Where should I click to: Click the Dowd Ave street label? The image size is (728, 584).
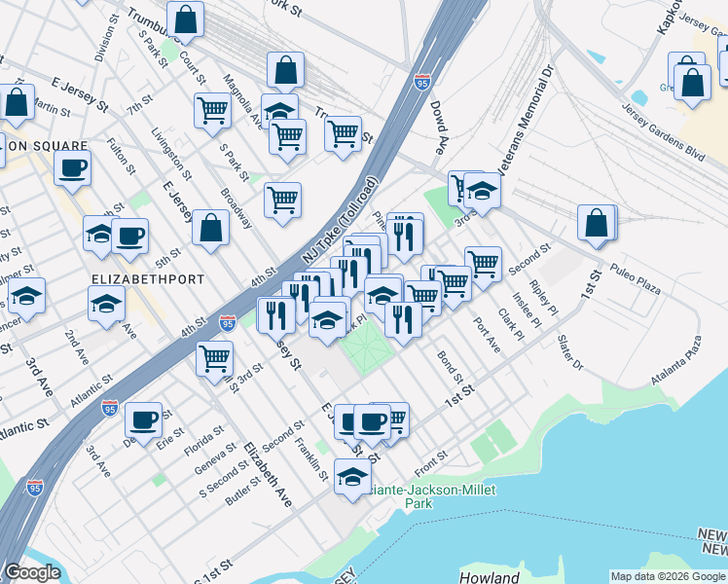tap(439, 128)
